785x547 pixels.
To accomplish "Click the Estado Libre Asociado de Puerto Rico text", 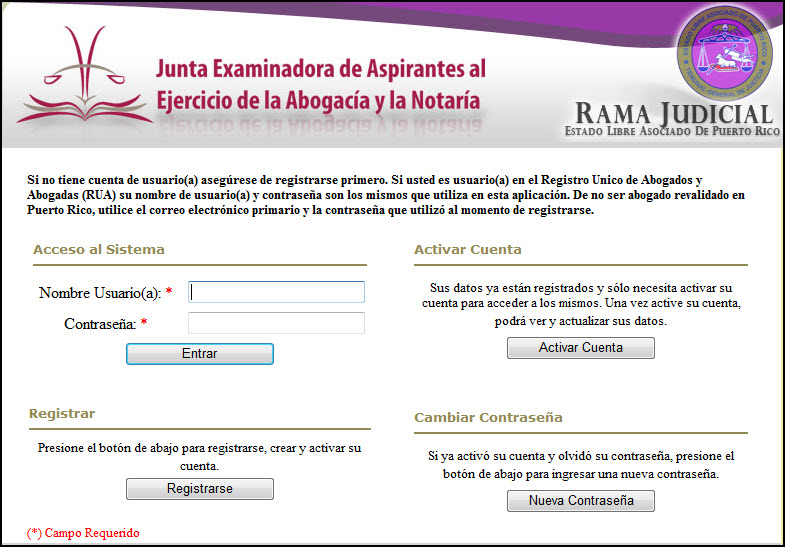I will click(669, 132).
